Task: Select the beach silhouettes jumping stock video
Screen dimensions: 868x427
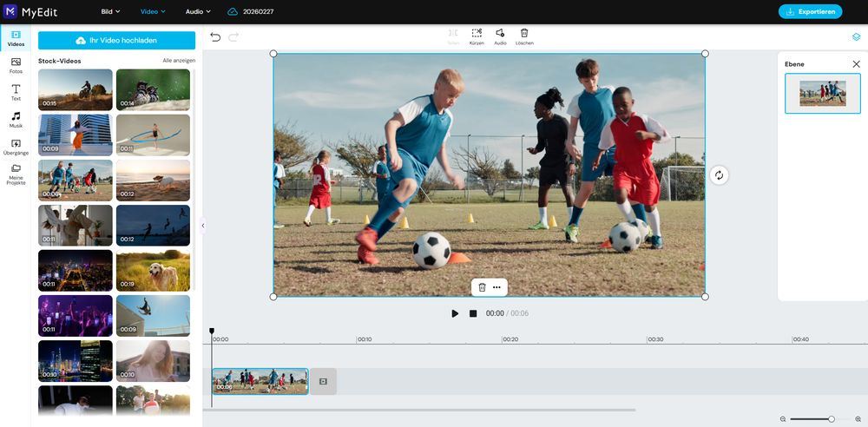Action: (x=153, y=226)
